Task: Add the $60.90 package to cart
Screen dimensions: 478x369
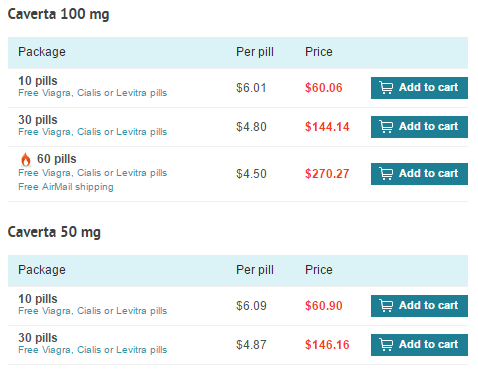Action: click(x=419, y=306)
